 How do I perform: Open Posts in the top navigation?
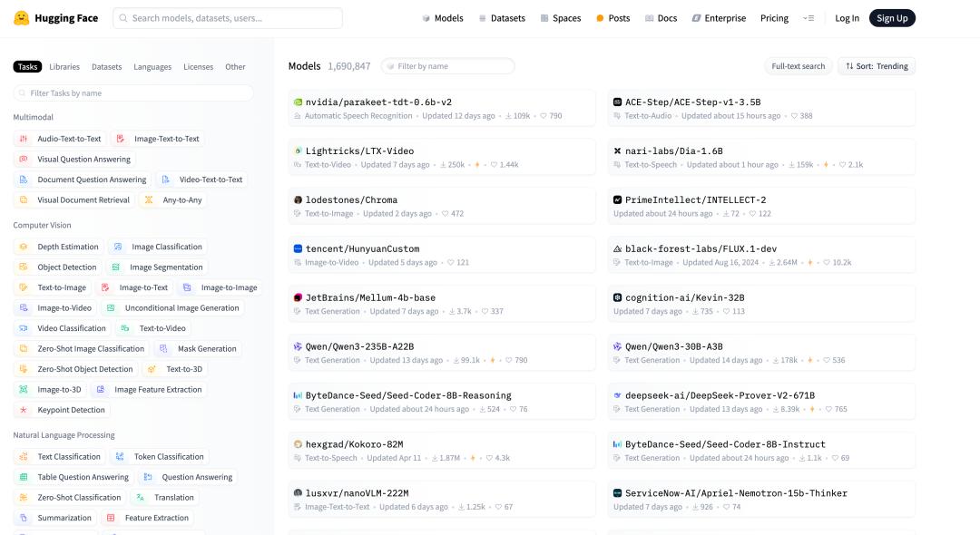tap(613, 18)
